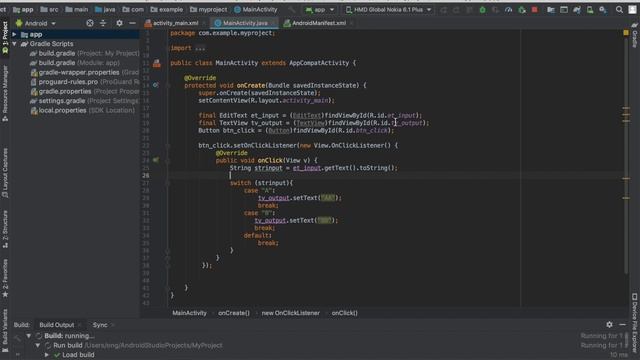Toggle the Gradle tool window on right edge
The image size is (640, 360).
coord(635,36)
